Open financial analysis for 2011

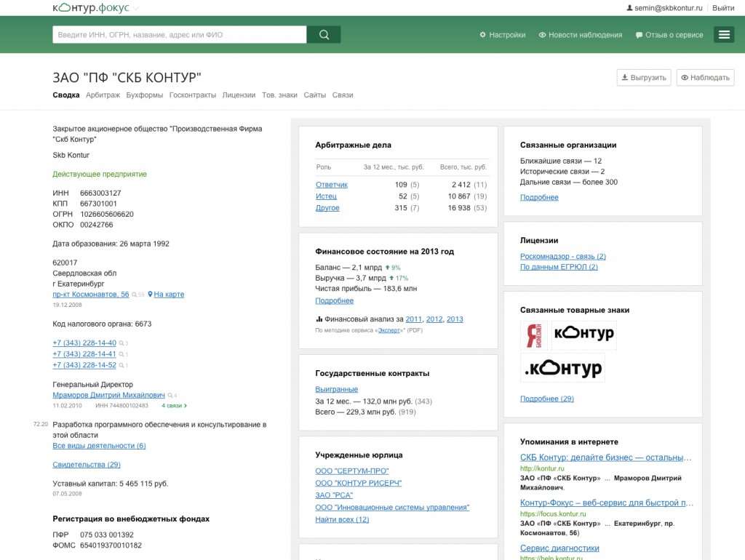tap(413, 319)
